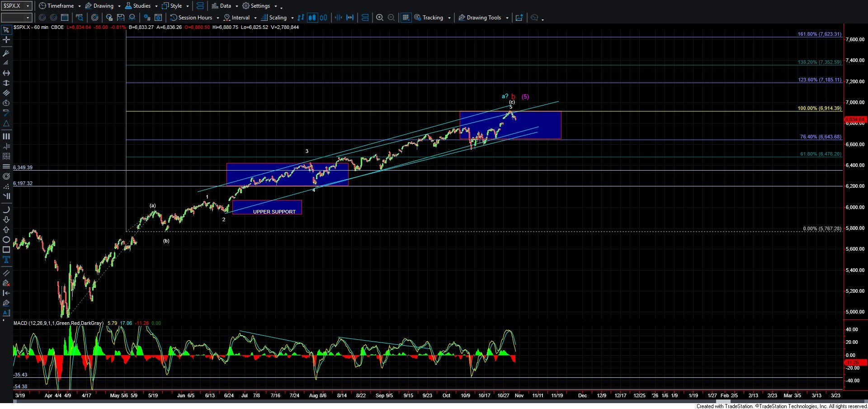Click the Interval button

click(240, 18)
